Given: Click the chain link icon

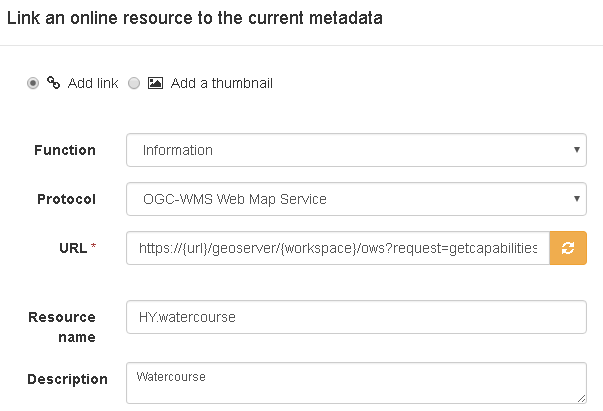Looking at the screenshot, I should pyautogui.click(x=53, y=83).
